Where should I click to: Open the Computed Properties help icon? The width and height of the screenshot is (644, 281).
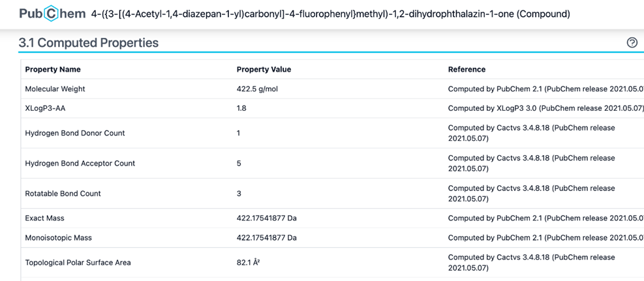pos(632,42)
